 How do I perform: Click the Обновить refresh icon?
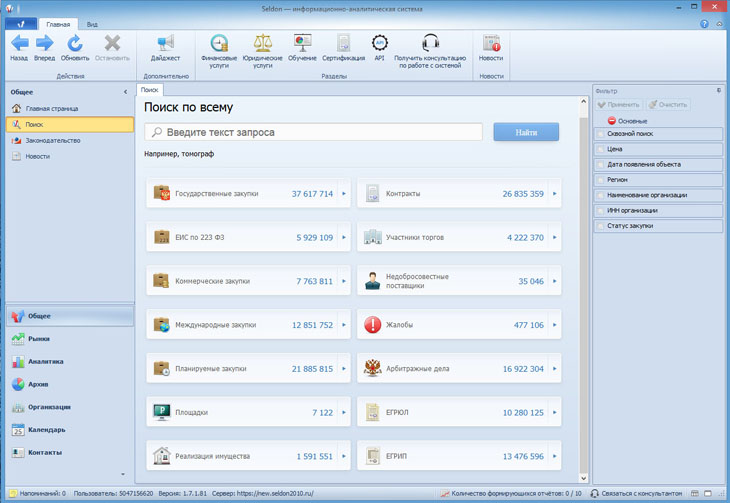75,44
